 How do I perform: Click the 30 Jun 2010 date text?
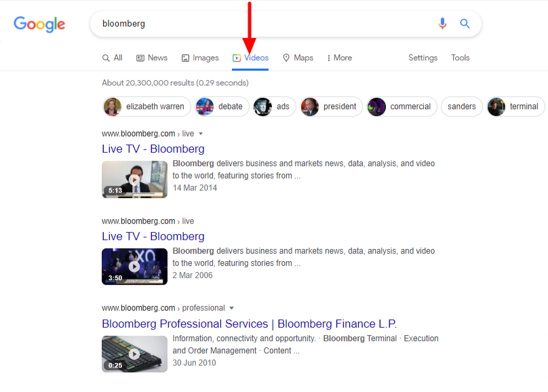(x=195, y=363)
